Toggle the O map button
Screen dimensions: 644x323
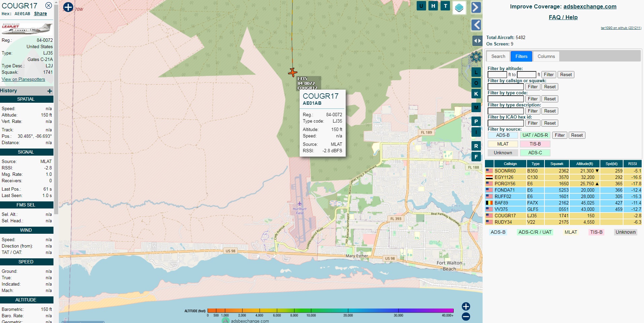tap(476, 83)
